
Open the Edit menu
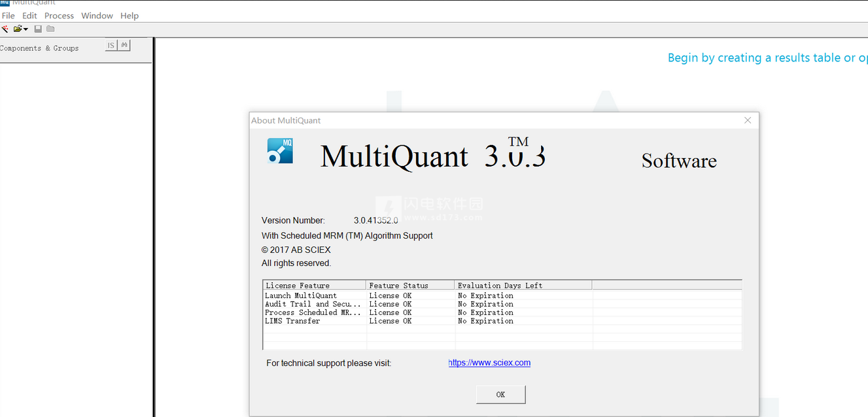coord(29,16)
